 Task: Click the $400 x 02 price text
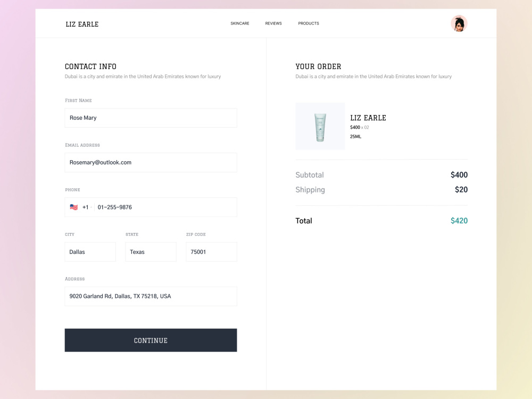[x=359, y=127]
